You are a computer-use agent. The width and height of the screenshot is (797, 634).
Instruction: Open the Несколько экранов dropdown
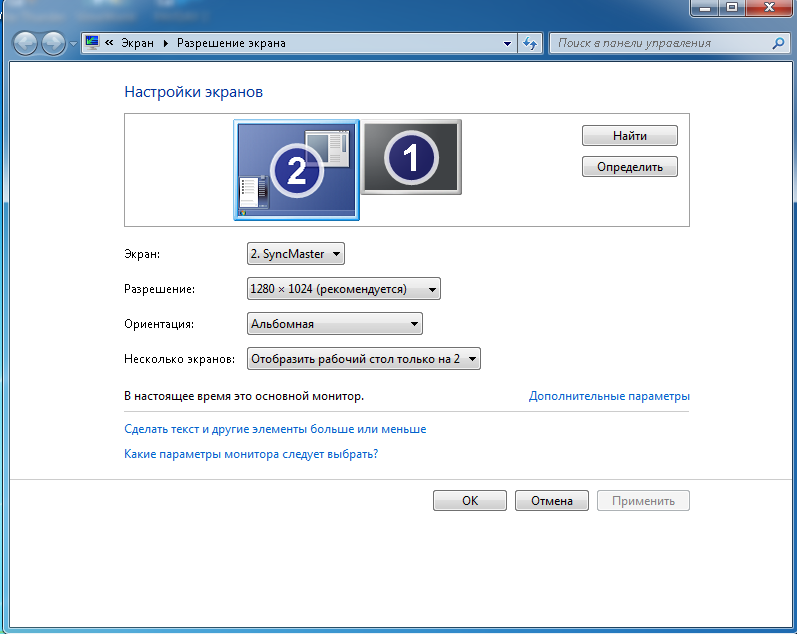click(364, 359)
